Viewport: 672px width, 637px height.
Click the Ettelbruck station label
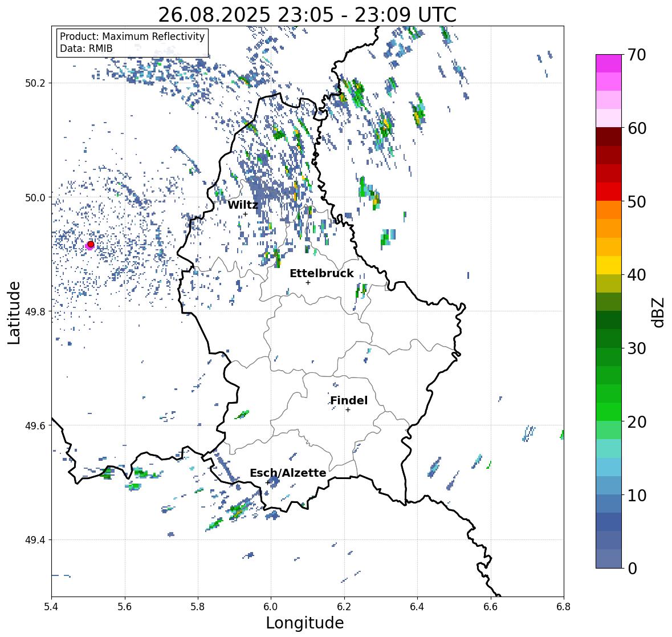pyautogui.click(x=322, y=273)
